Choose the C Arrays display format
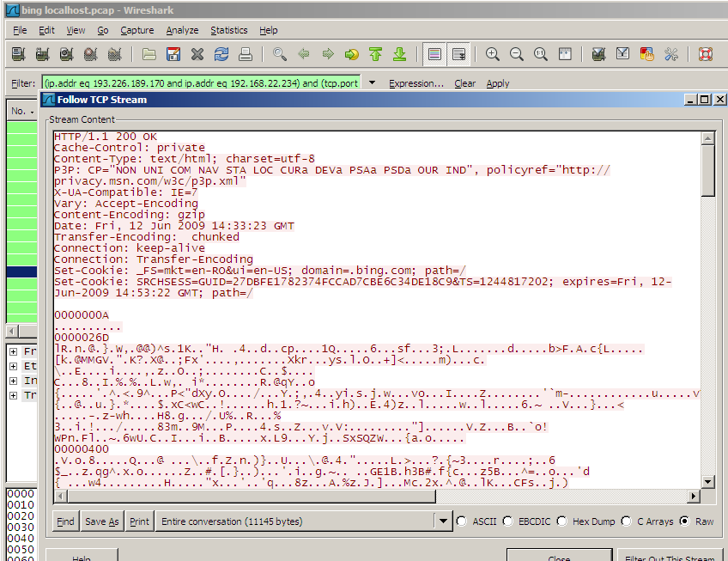 coord(628,521)
